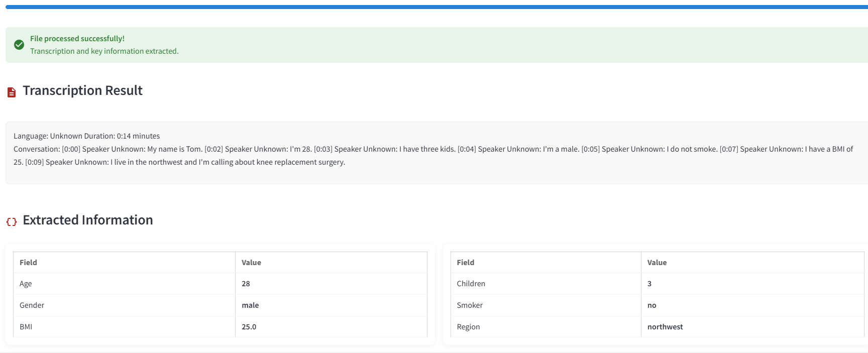The height and width of the screenshot is (353, 868).
Task: Click the green success checkmark icon
Action: pos(19,45)
